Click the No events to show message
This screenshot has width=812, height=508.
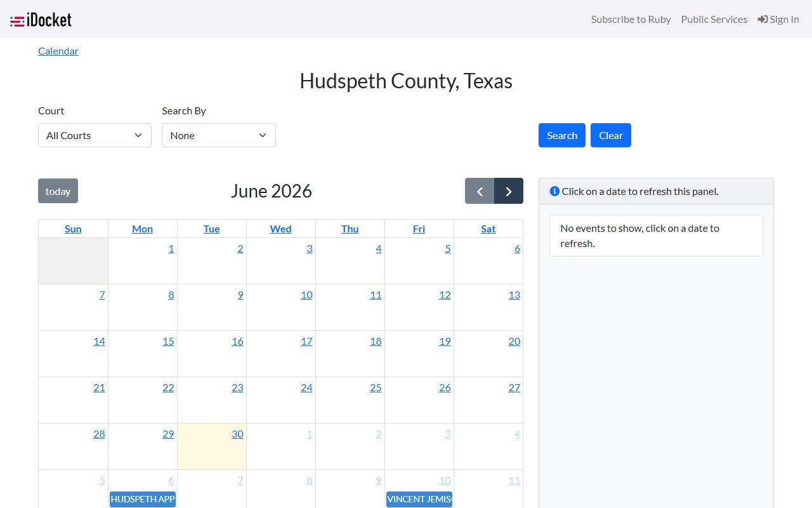click(x=656, y=236)
